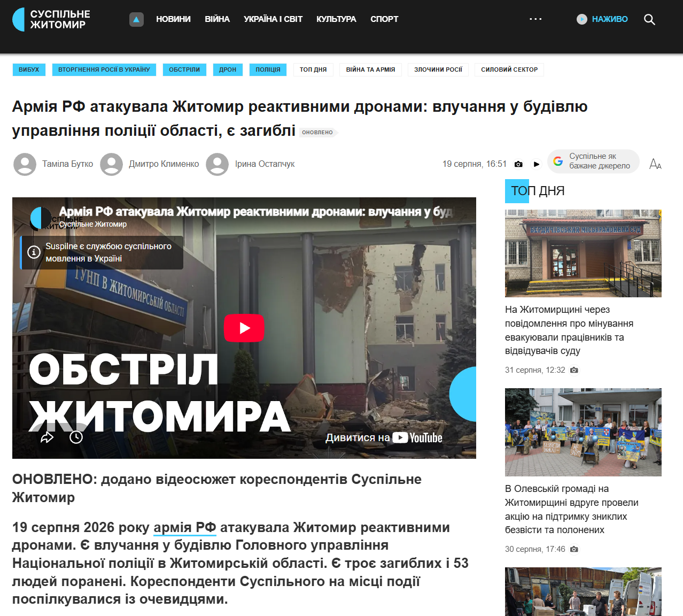This screenshot has height=616, width=683.
Task: Select the ТОП ДНЯ tag
Action: click(313, 70)
